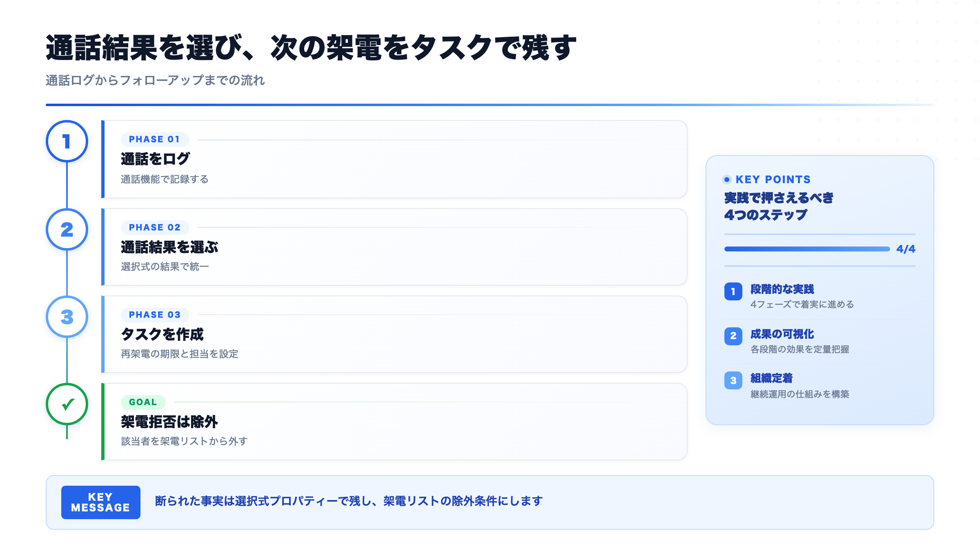This screenshot has width=980, height=551.
Task: Click the heading 通話をログ
Action: pyautogui.click(x=155, y=159)
